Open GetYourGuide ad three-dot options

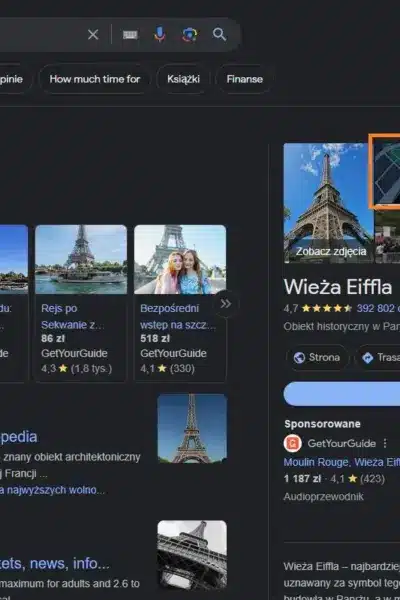[x=385, y=443]
